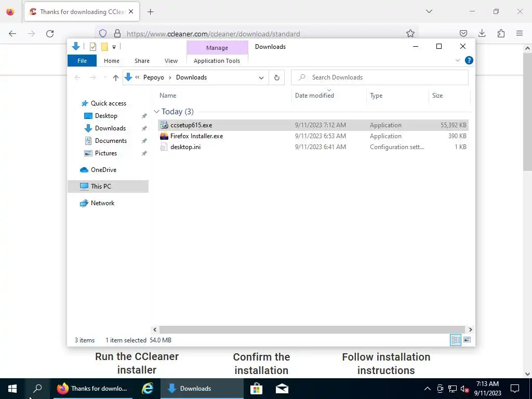The image size is (532, 399).
Task: Click the Explorer Back navigation arrow
Action: [77, 78]
